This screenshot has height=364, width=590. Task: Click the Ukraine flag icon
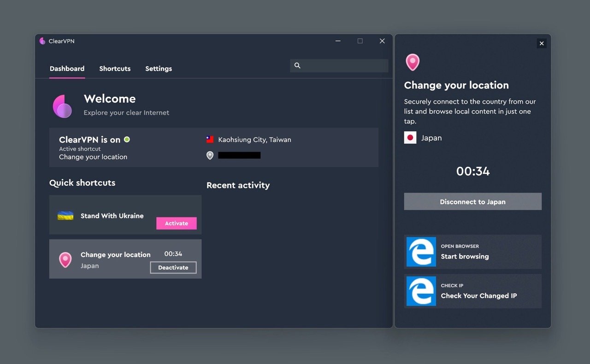coord(65,216)
